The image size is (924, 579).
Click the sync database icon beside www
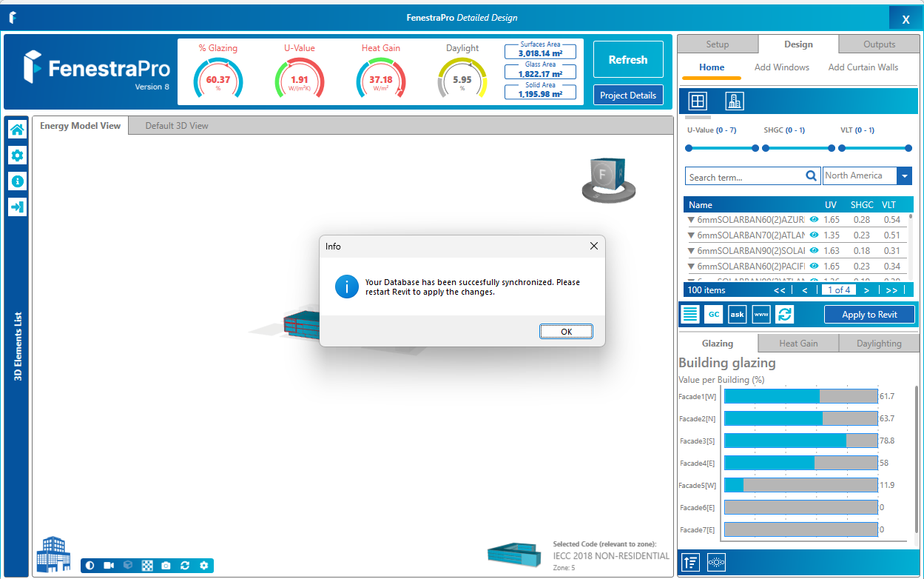coord(785,314)
